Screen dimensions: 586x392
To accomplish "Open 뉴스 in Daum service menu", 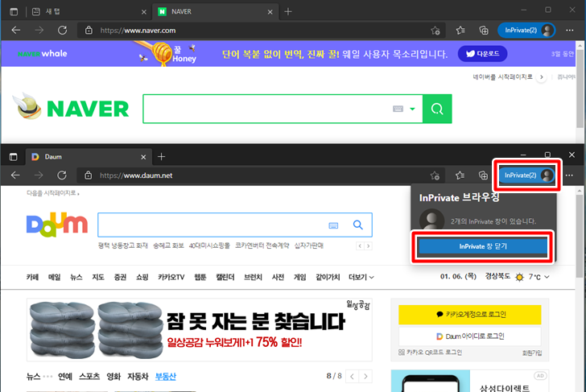I will coord(76,277).
